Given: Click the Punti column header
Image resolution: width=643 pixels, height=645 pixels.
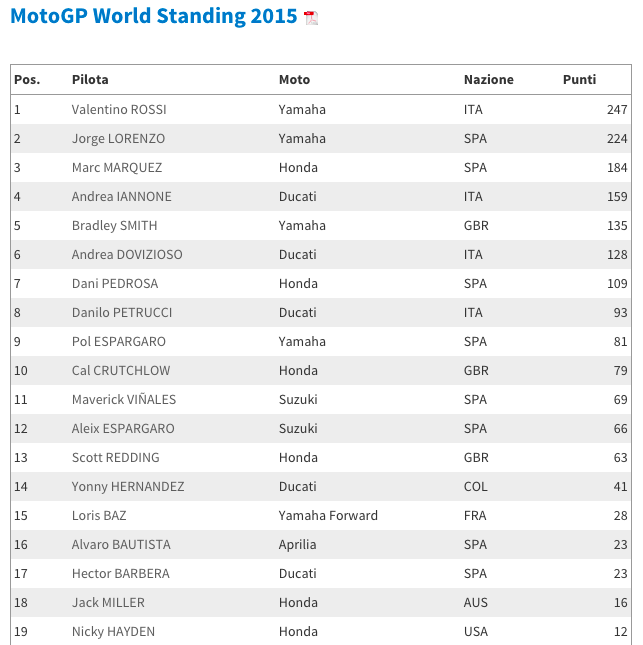Looking at the screenshot, I should click(x=579, y=80).
